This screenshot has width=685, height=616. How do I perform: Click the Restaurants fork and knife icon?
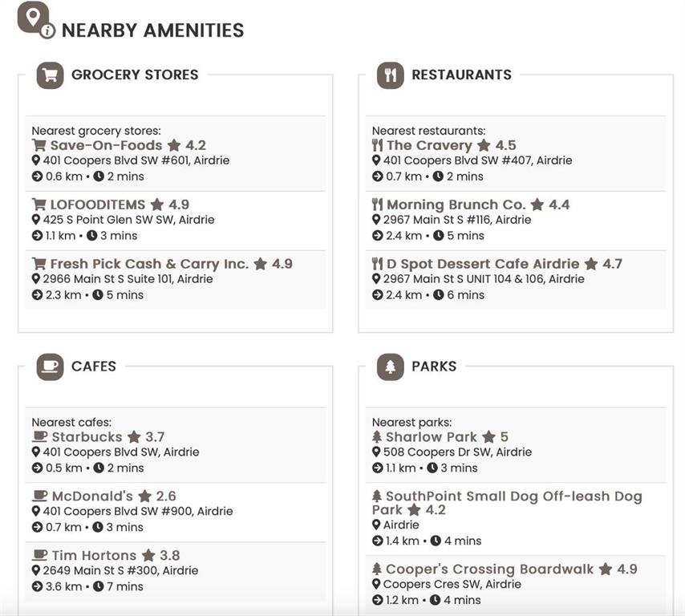coord(390,75)
